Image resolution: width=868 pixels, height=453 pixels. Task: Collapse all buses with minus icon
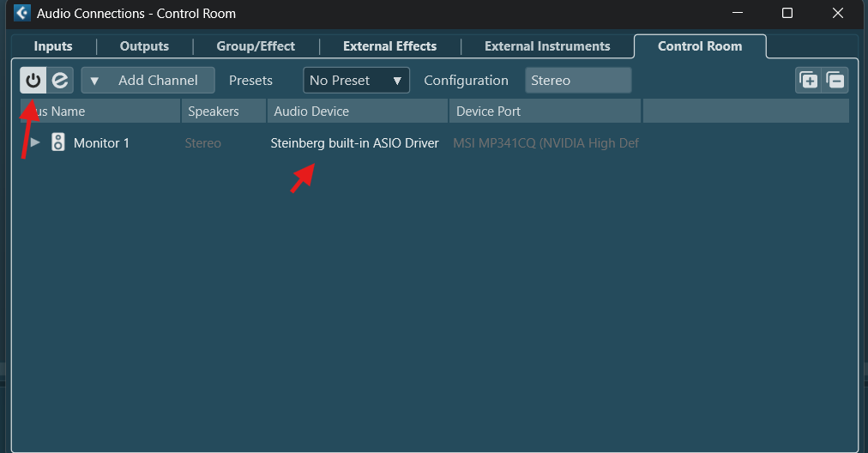[x=835, y=81]
